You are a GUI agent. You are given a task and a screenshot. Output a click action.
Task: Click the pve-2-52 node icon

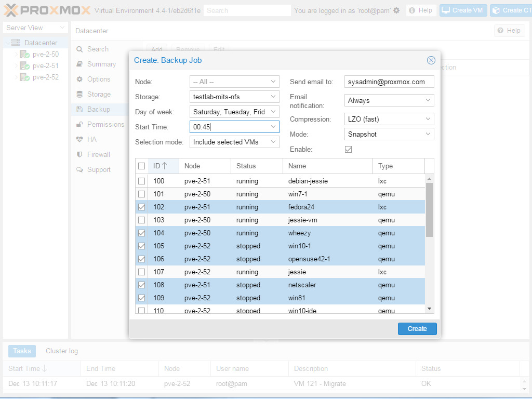coord(24,77)
